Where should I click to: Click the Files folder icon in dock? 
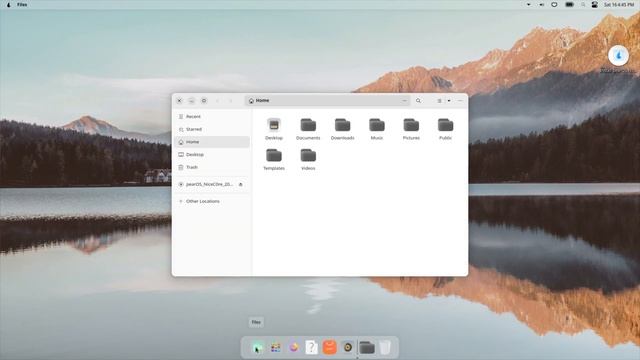367,347
